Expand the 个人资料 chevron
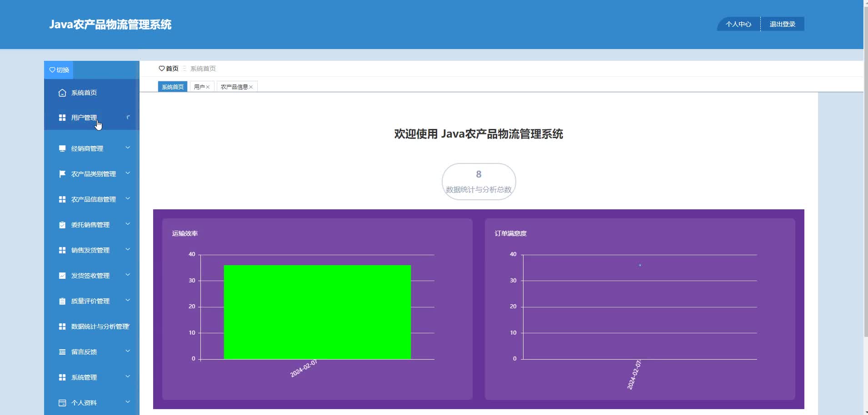The image size is (868, 415). click(128, 402)
